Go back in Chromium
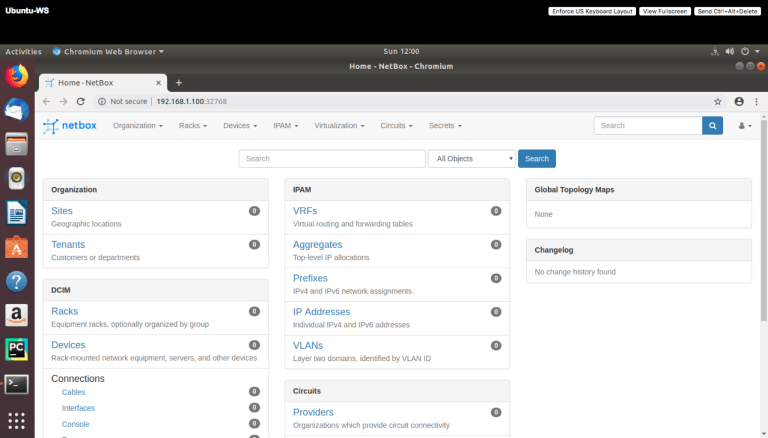This screenshot has height=438, width=768. tap(47, 101)
